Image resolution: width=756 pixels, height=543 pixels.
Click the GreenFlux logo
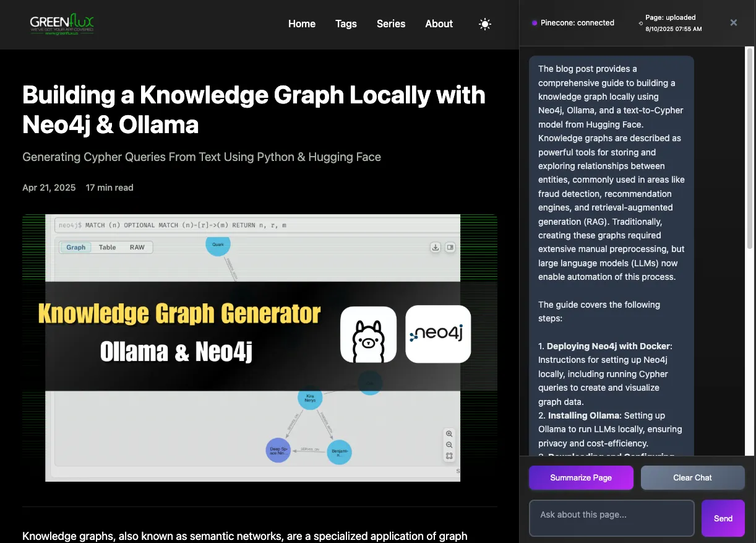[62, 25]
